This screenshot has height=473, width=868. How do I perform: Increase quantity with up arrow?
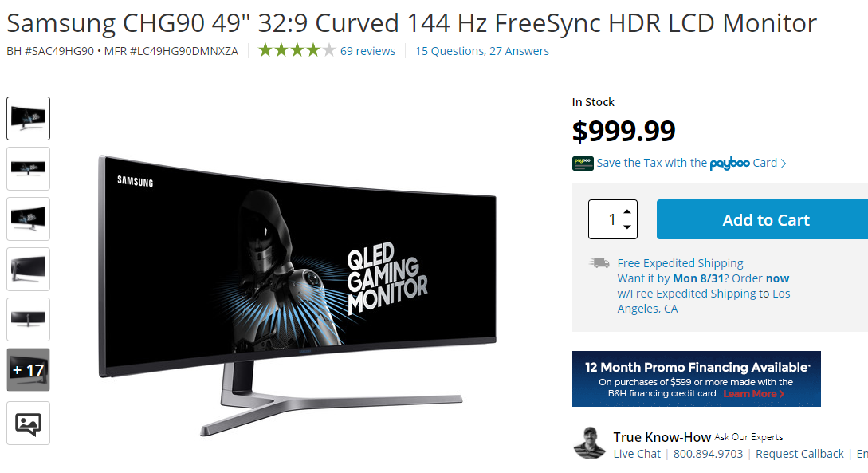pos(627,211)
